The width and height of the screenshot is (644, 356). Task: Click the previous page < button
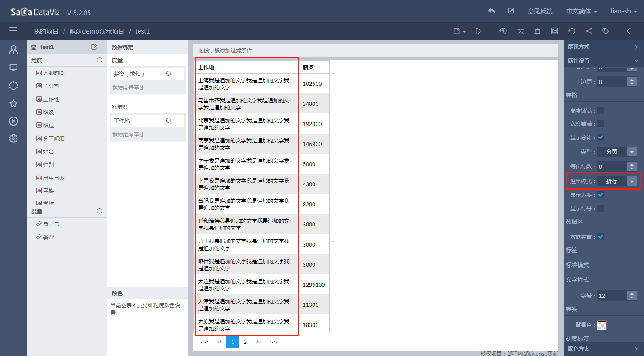pos(220,342)
